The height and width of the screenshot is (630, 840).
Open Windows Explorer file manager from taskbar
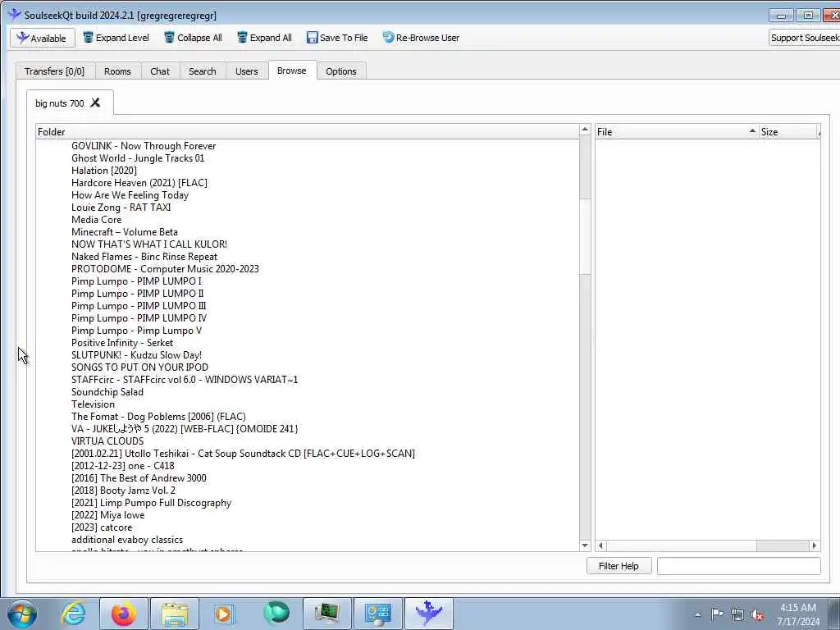click(x=175, y=614)
